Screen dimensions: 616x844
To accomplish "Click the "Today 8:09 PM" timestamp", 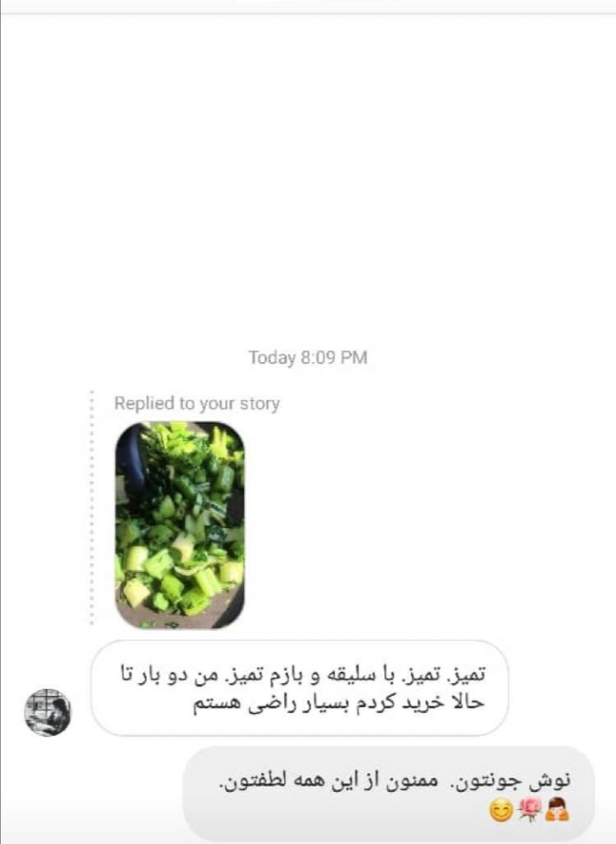I will [x=308, y=358].
